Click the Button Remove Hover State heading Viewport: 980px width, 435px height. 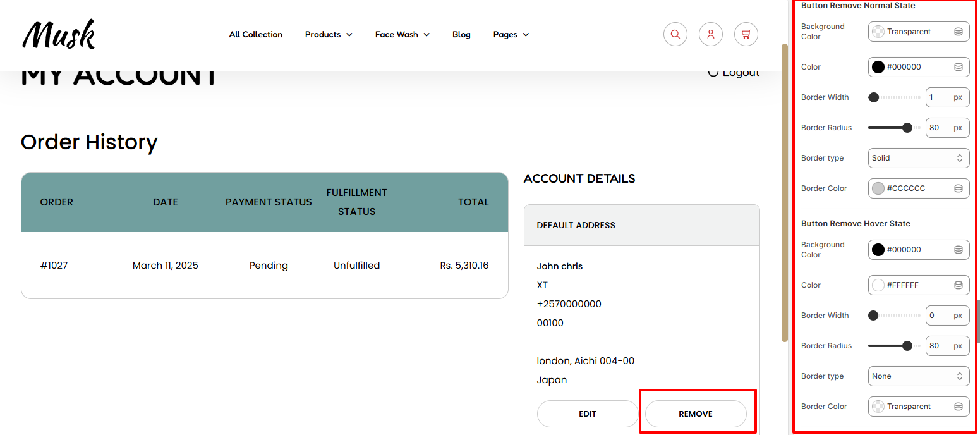(856, 224)
